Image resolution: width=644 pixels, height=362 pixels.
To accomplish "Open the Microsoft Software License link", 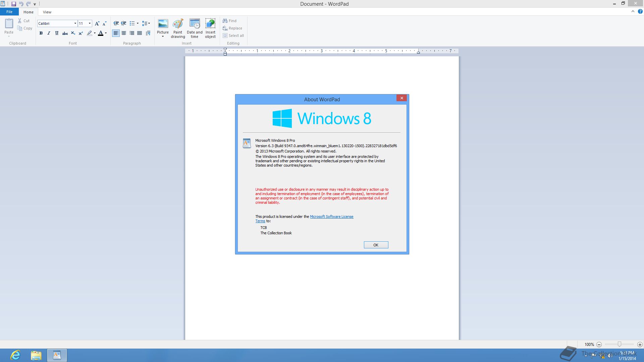I will [x=331, y=217].
